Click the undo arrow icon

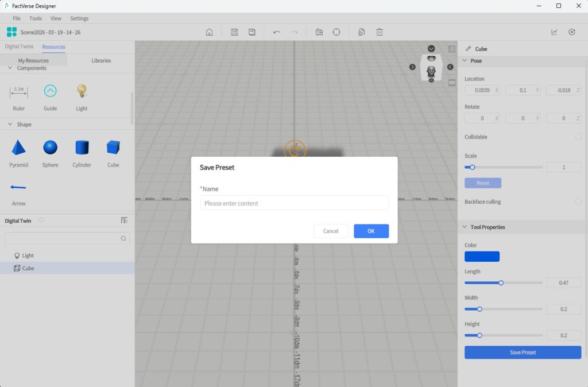[x=277, y=32]
